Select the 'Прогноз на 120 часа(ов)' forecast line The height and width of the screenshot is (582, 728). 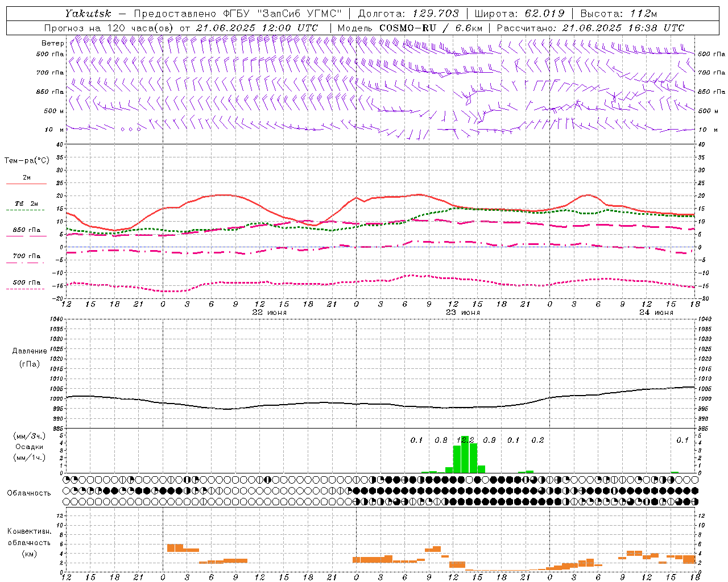point(110,28)
